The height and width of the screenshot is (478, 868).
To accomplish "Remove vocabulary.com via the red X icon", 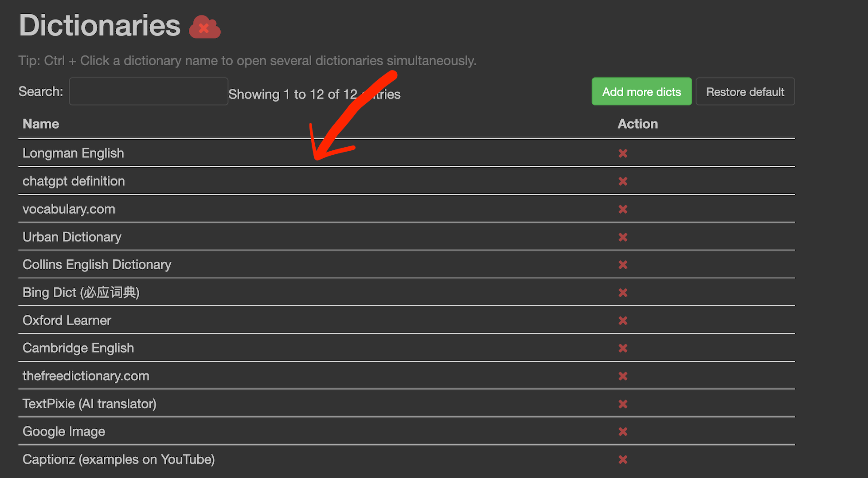I will pos(623,209).
